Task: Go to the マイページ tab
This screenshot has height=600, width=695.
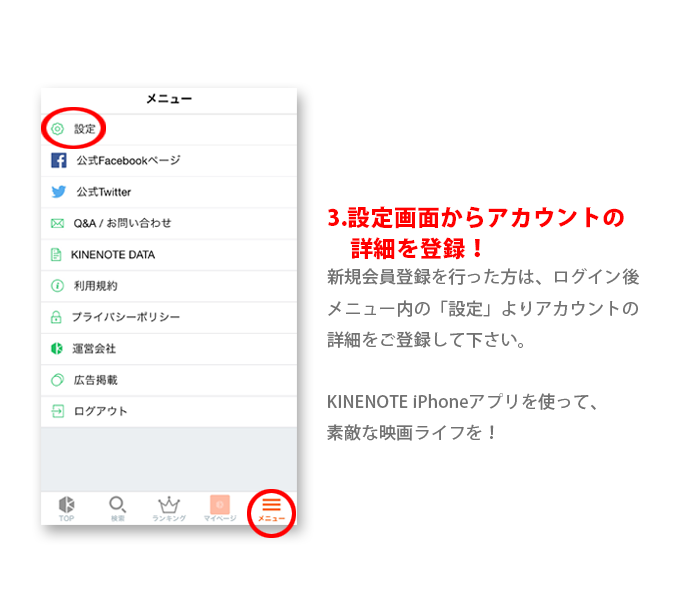Action: 220,509
